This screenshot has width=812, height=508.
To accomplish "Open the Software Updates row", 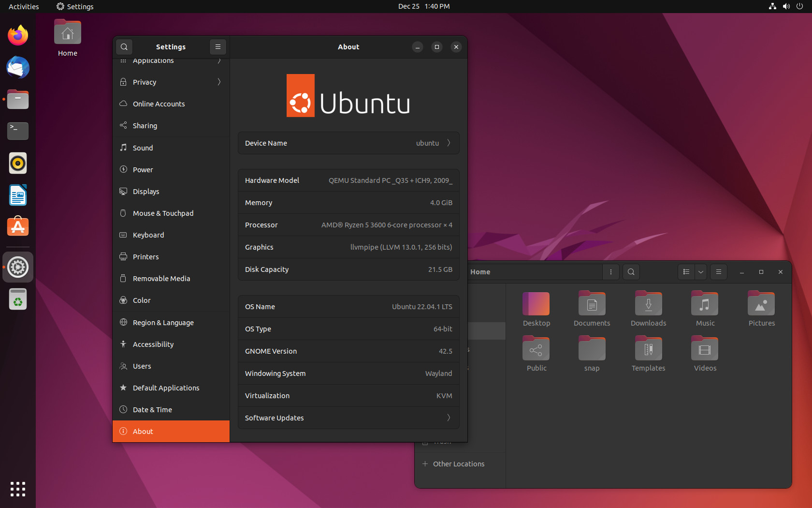I will click(348, 418).
